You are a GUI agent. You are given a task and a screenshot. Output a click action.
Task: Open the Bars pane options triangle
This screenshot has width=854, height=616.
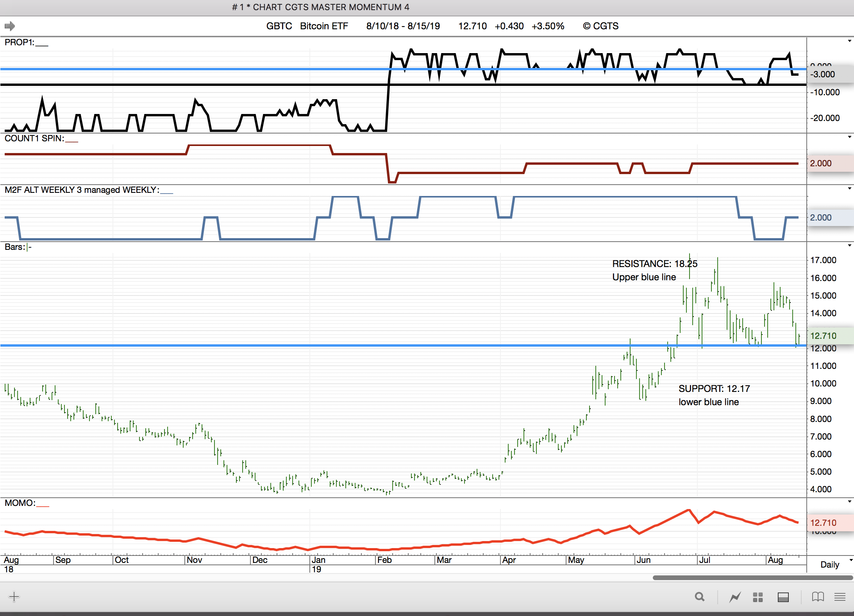point(849,246)
